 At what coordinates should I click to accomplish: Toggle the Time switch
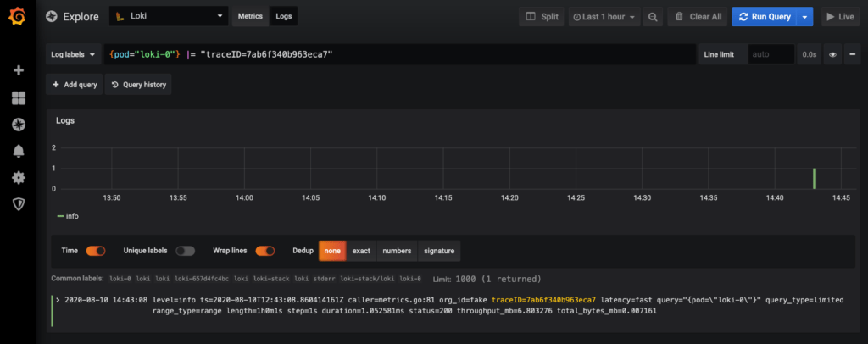pyautogui.click(x=95, y=251)
